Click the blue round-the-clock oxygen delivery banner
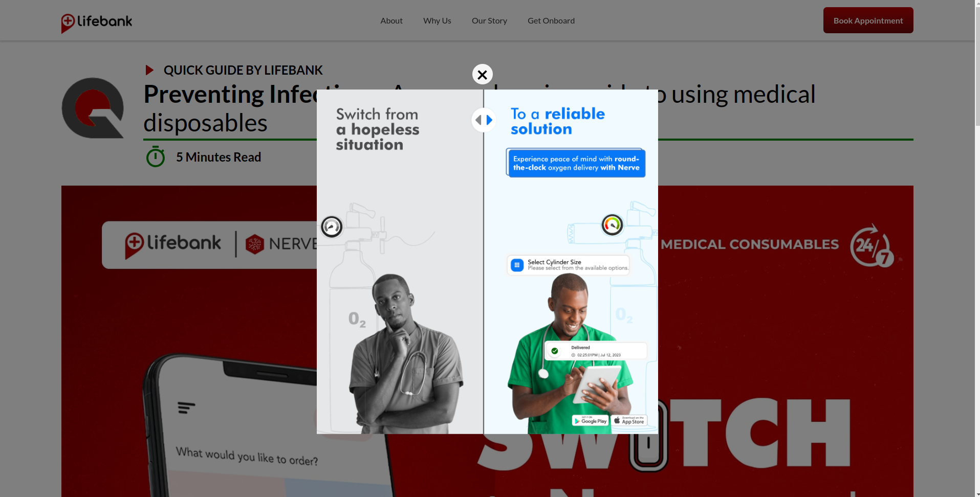980x497 pixels. tap(576, 163)
